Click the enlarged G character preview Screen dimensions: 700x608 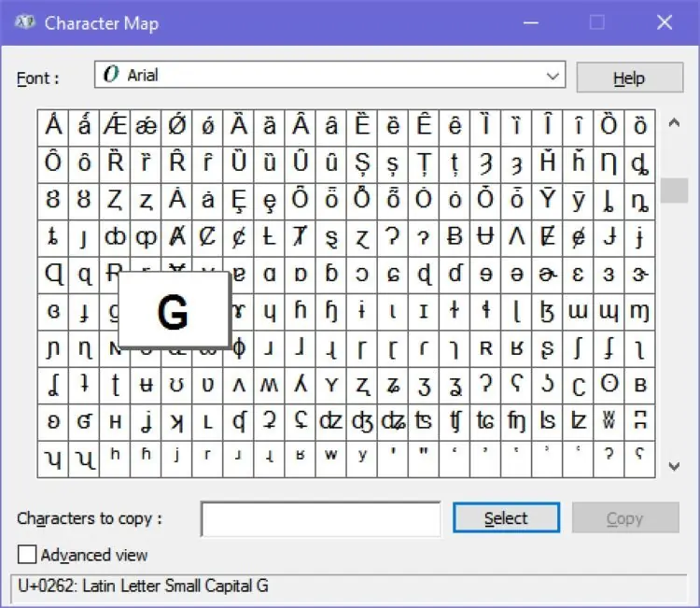[174, 309]
